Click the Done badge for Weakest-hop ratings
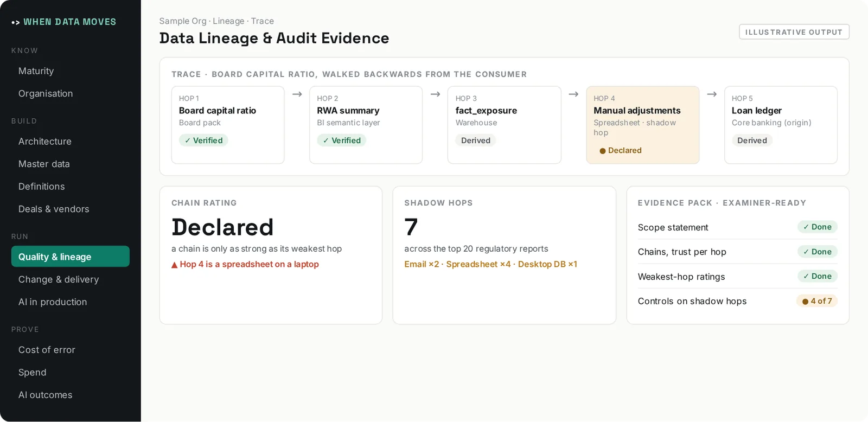 coord(818,276)
